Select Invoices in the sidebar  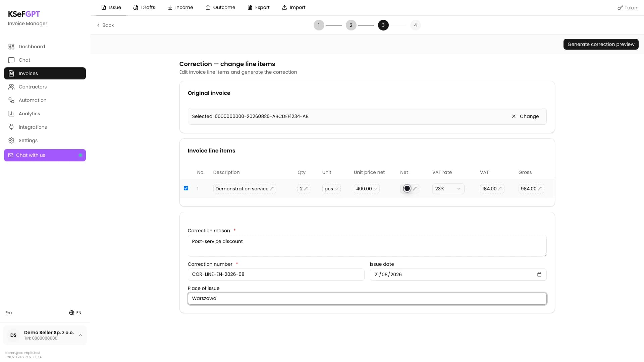click(45, 73)
